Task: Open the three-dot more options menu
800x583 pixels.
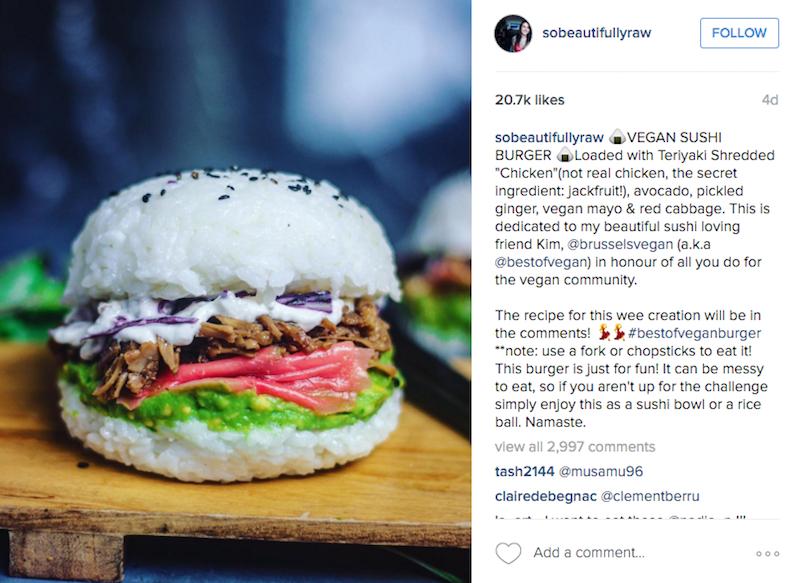Action: tap(767, 553)
